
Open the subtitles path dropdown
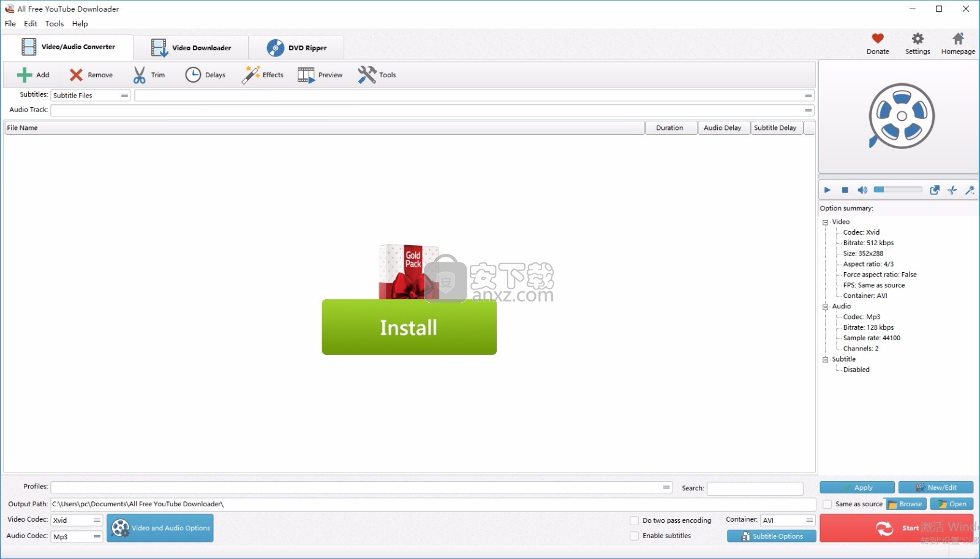474,95
